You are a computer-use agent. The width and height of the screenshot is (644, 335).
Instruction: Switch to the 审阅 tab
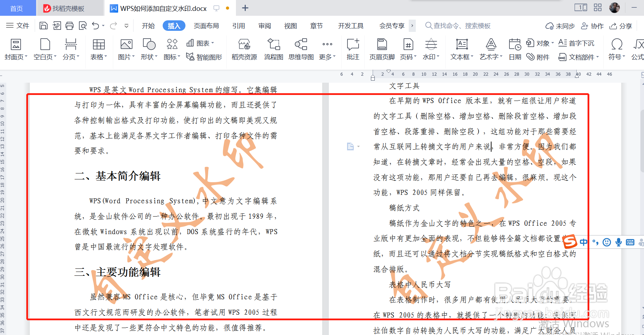click(265, 26)
